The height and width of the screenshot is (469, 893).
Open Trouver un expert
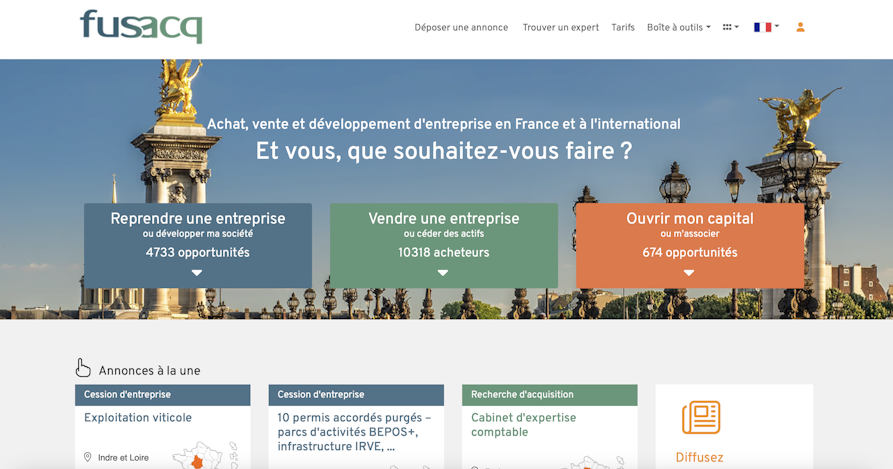pyautogui.click(x=560, y=27)
